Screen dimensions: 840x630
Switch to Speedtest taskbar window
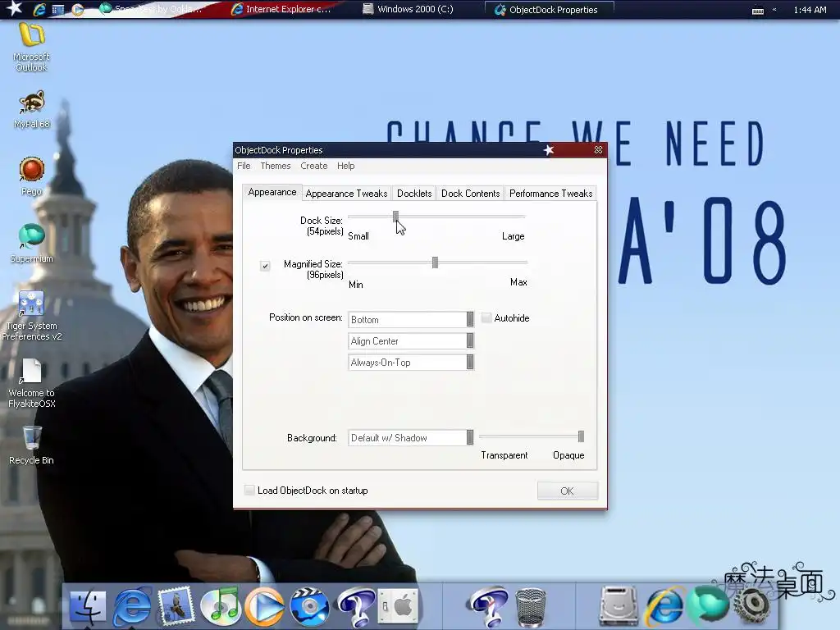point(153,9)
